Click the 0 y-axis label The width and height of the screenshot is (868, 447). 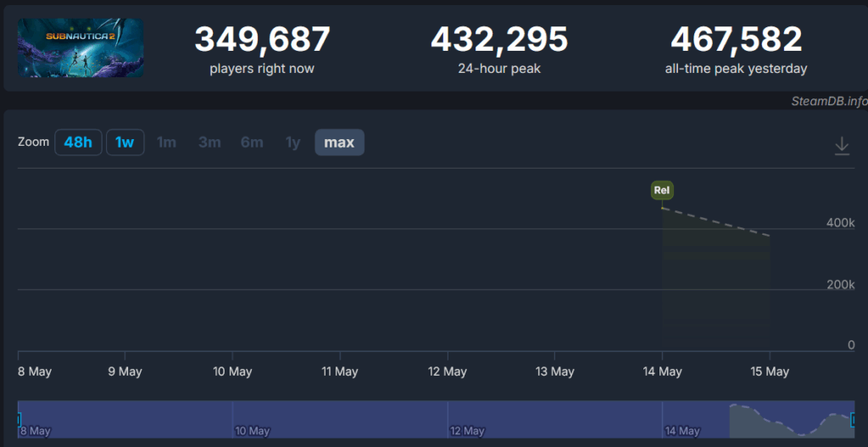click(851, 345)
